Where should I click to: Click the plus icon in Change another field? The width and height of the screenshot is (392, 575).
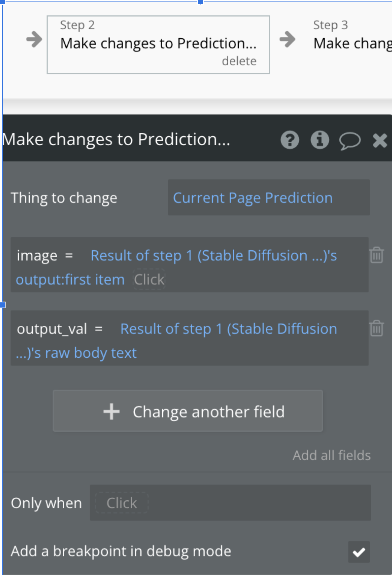[x=111, y=411]
